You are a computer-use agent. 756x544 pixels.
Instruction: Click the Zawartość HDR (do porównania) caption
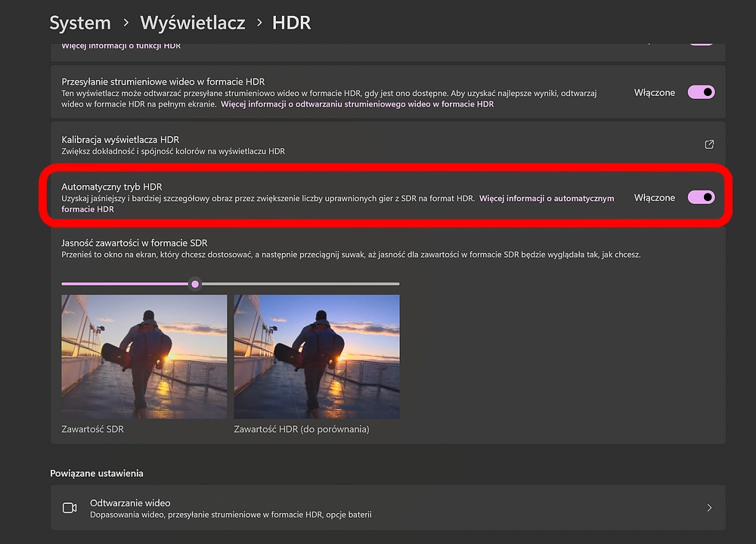click(302, 429)
